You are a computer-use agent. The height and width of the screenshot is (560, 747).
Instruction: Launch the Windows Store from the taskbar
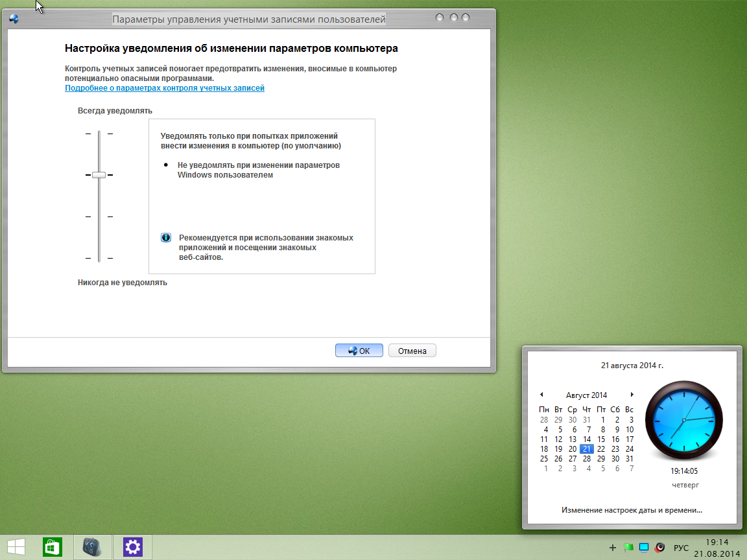53,548
